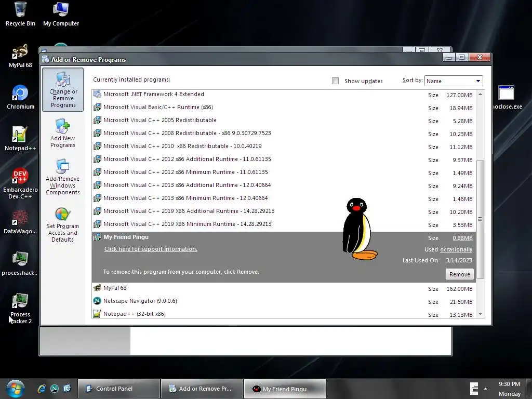
Task: Click the keyboard icon in system tray
Action: pyautogui.click(x=474, y=389)
